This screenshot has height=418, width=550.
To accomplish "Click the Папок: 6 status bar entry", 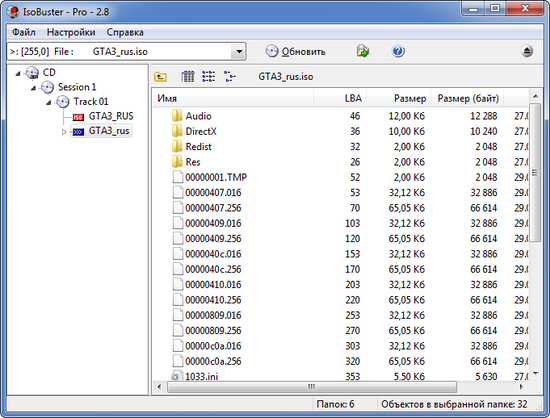I will (335, 404).
